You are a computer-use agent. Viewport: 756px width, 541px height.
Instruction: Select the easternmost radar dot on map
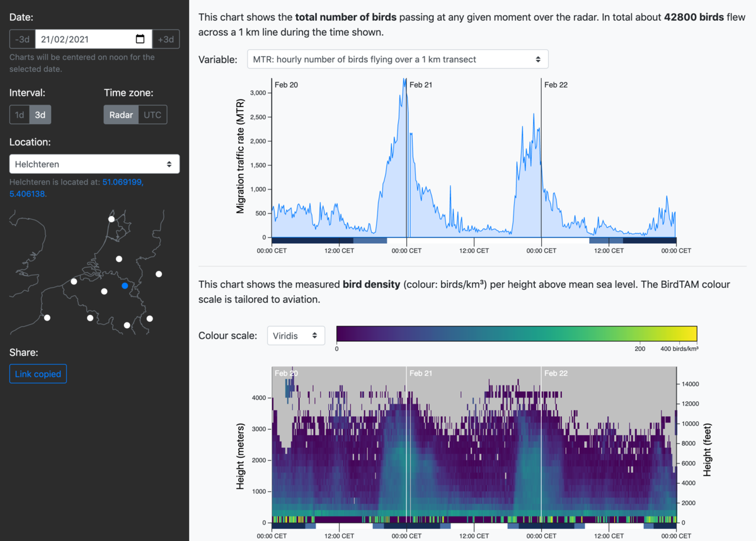point(159,274)
